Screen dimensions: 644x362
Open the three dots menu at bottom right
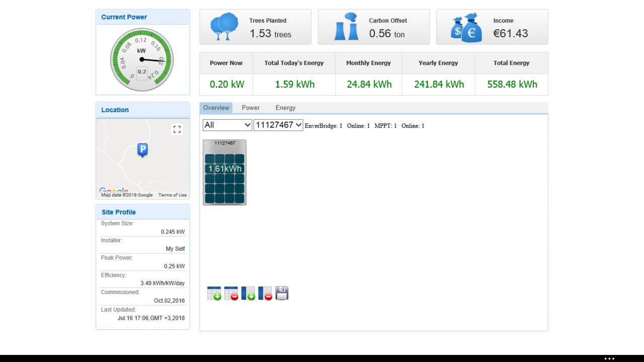609,359
